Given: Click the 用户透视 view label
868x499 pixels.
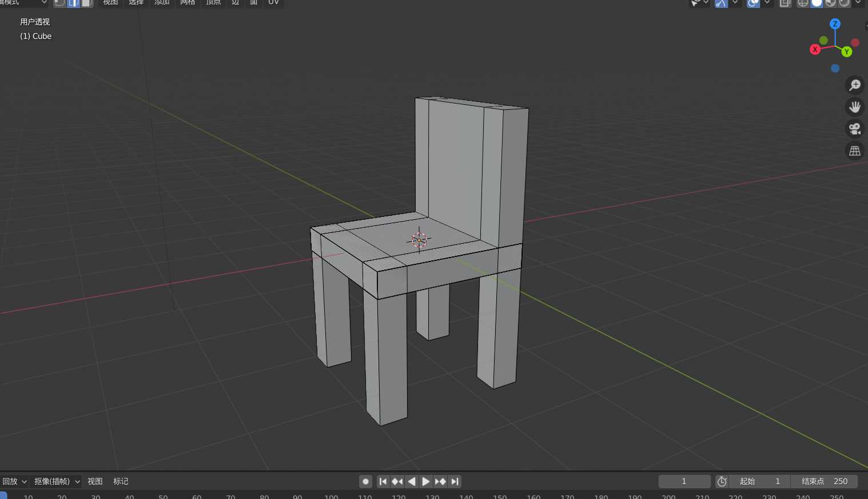Looking at the screenshot, I should pyautogui.click(x=35, y=22).
